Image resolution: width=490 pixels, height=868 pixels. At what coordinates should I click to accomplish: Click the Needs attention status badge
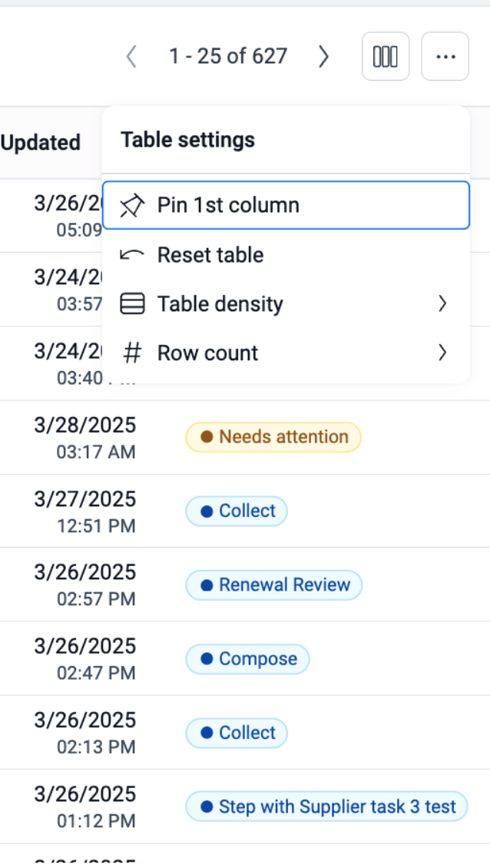click(273, 437)
